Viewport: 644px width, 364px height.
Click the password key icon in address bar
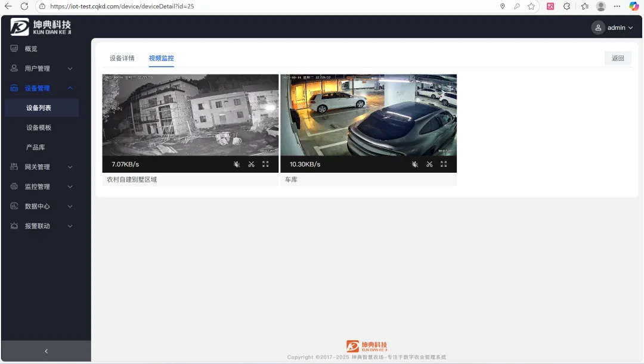coord(516,6)
